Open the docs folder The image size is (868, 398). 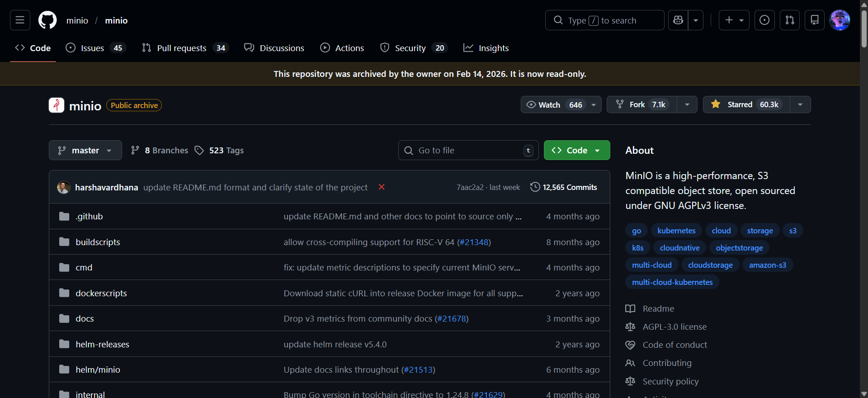[x=85, y=319]
